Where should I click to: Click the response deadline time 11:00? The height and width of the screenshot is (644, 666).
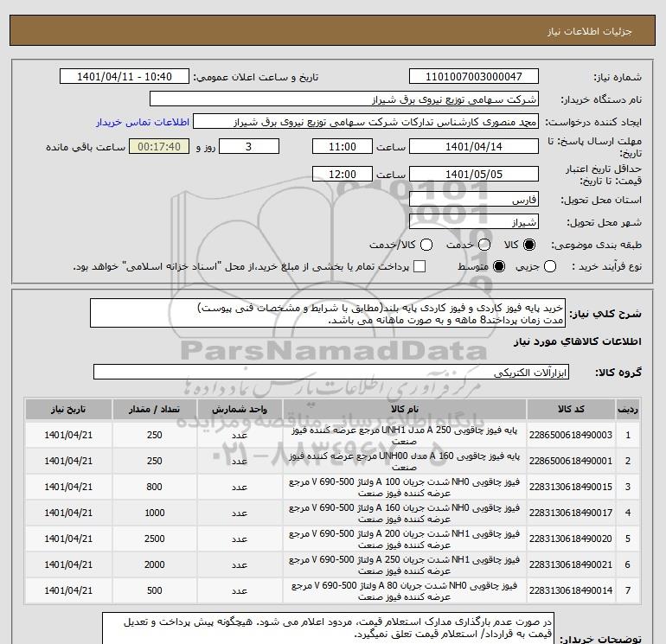point(343,146)
